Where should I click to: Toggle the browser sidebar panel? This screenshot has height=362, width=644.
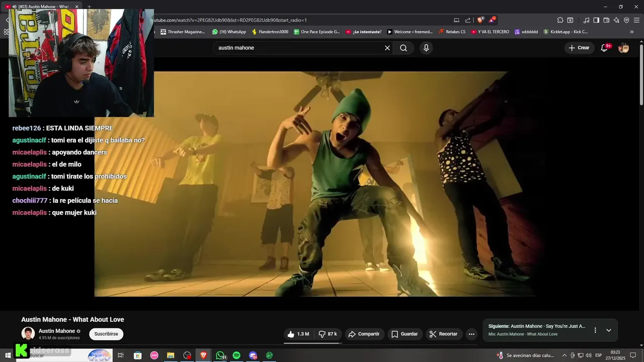click(596, 20)
